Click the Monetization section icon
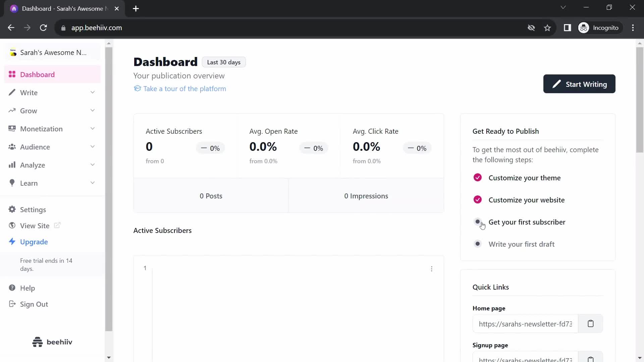The image size is (644, 362). tap(12, 129)
